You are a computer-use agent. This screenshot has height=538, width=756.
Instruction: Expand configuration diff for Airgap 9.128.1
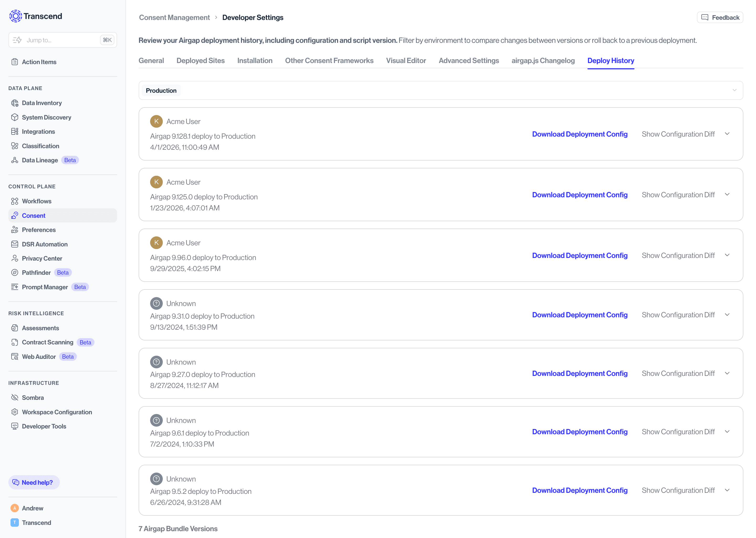pyautogui.click(x=727, y=134)
